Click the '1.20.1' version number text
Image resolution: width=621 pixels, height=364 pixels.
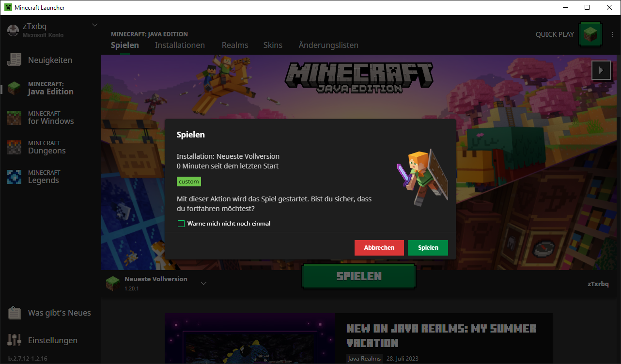pyautogui.click(x=132, y=288)
